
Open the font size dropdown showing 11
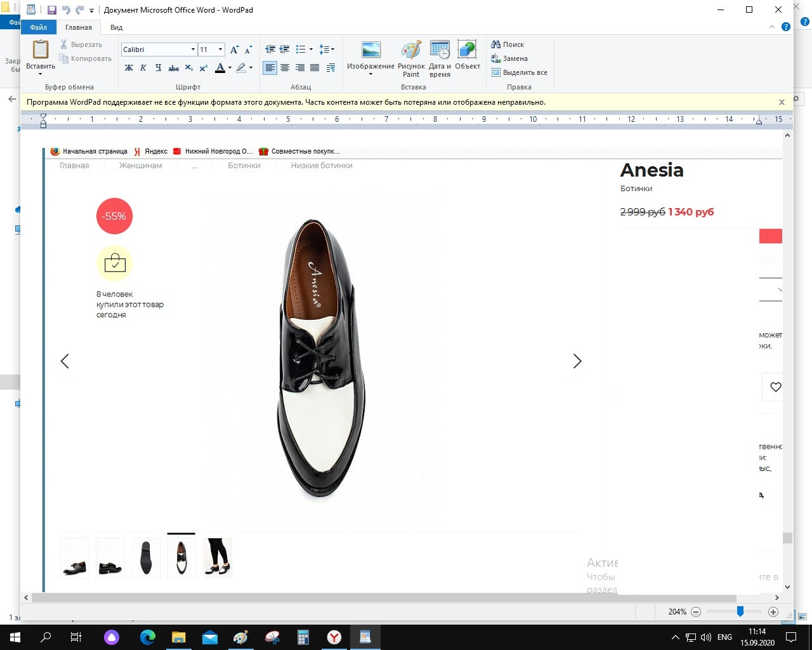click(x=220, y=50)
